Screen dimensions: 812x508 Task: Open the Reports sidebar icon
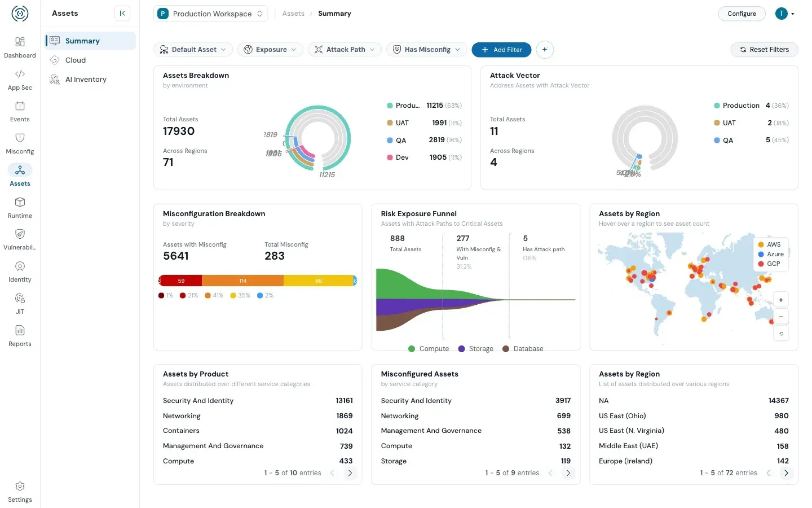pos(20,336)
